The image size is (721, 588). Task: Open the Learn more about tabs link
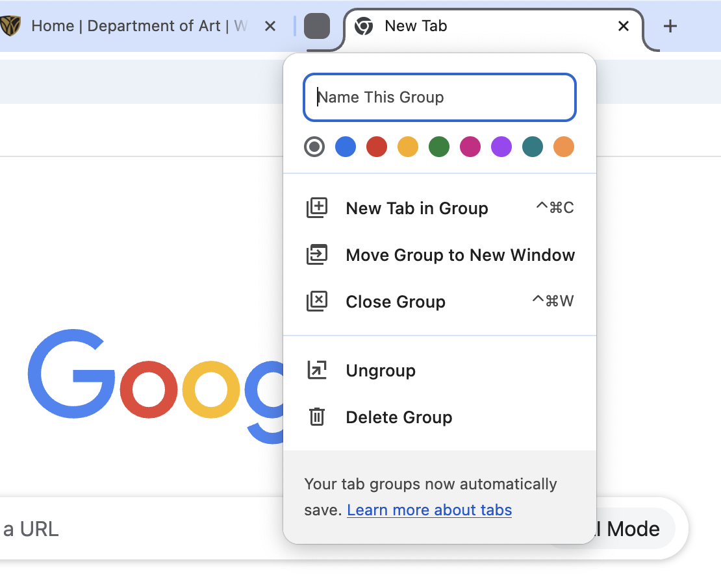429,510
